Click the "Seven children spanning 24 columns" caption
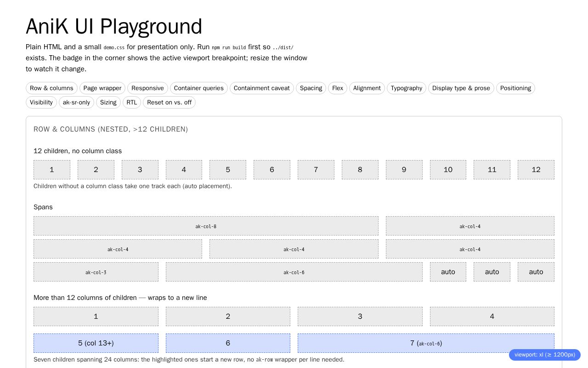This screenshot has width=588, height=368. click(189, 360)
